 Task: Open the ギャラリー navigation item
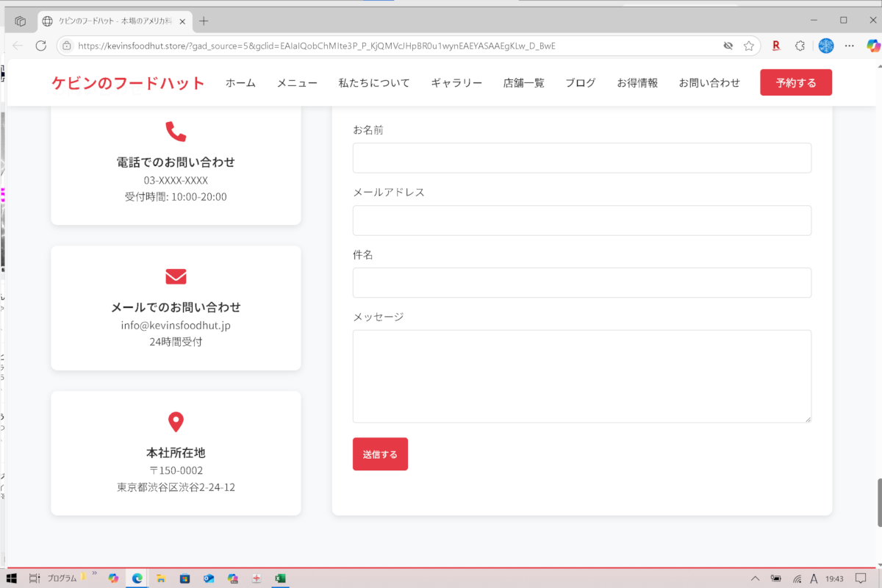tap(456, 83)
